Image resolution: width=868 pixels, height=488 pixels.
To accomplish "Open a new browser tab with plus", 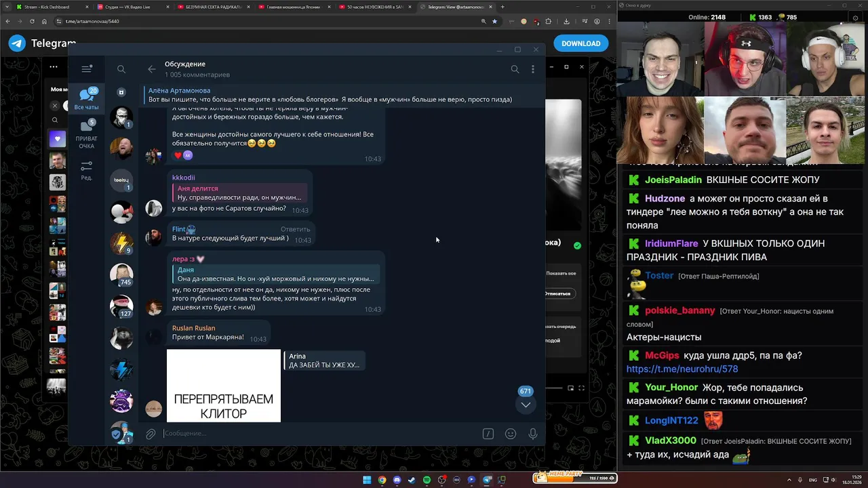I will (502, 7).
